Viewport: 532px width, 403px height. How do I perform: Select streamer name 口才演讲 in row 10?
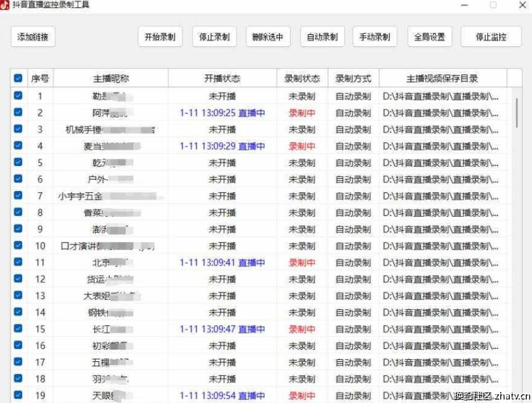(78, 246)
